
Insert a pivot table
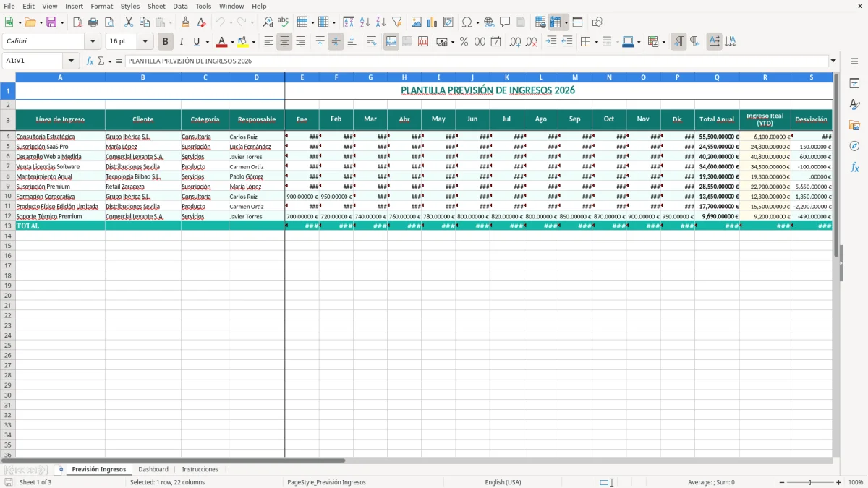pos(448,22)
